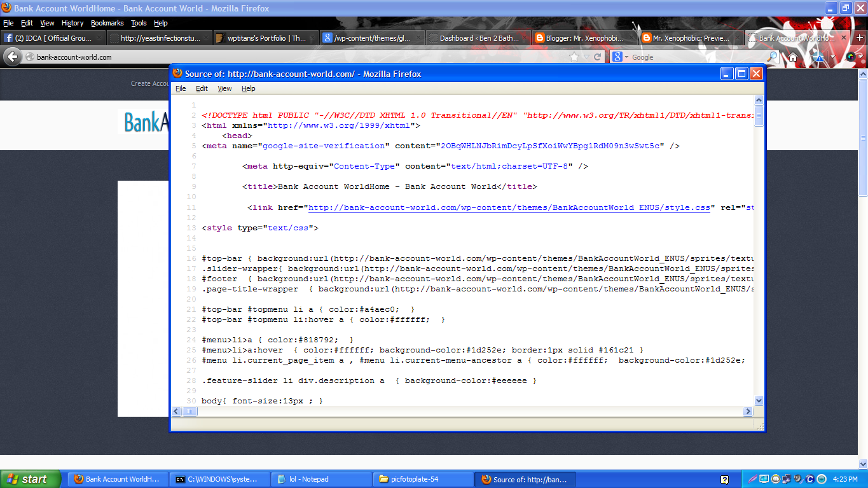The height and width of the screenshot is (488, 868).
Task: Click the Firefox icon in source window title
Action: [x=177, y=74]
